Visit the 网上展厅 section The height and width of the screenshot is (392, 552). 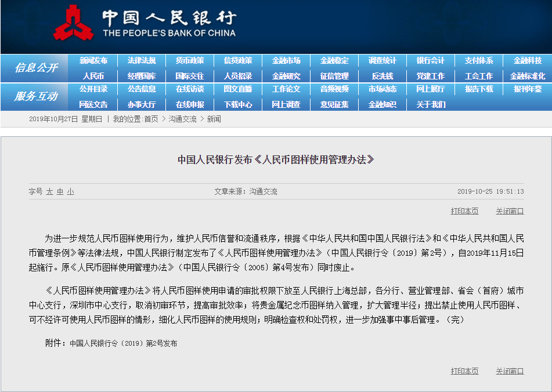(x=431, y=89)
